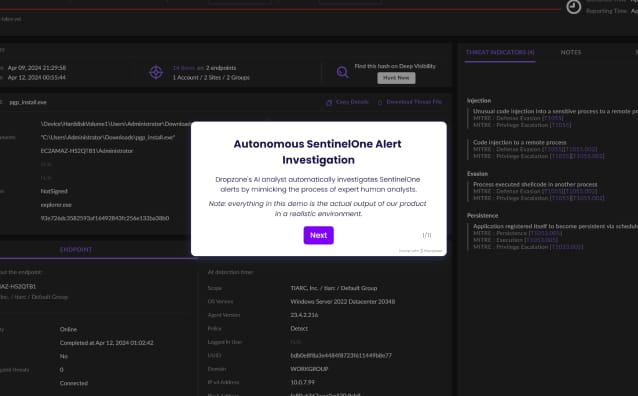This screenshot has width=638, height=396.
Task: Click the crosshair target icon near endpoints
Action: tap(156, 72)
